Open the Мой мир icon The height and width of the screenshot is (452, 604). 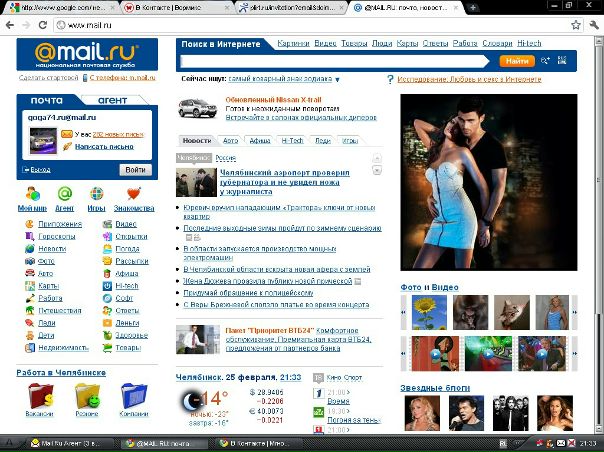pyautogui.click(x=32, y=194)
